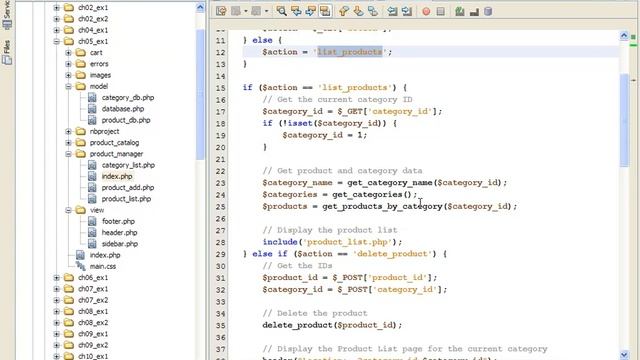
Task: Select category_db.php in model folder
Action: coord(128,98)
